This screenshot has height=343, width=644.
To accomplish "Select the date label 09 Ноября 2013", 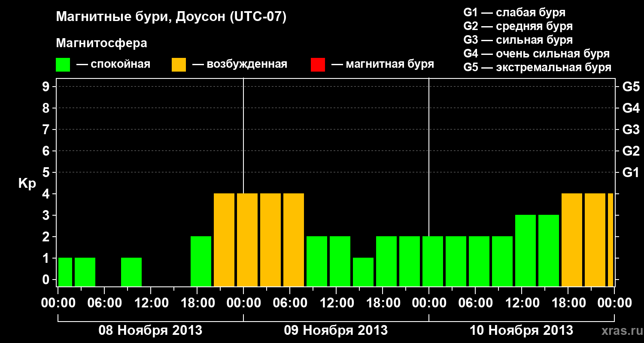I will click(336, 331).
